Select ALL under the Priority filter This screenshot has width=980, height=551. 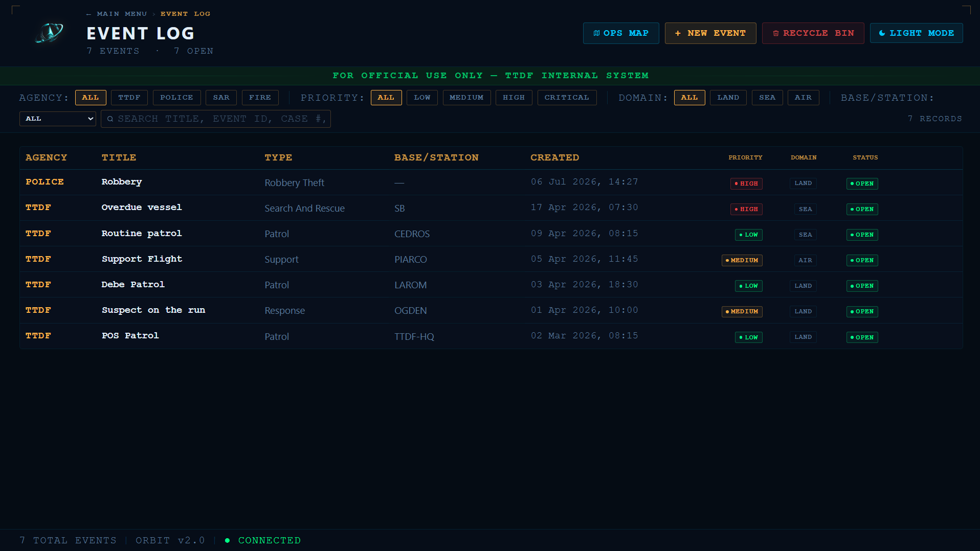[386, 98]
